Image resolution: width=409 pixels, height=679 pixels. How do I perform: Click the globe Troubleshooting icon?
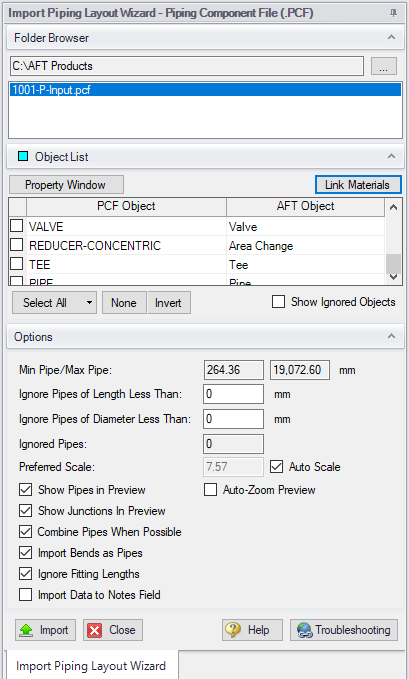coord(305,630)
